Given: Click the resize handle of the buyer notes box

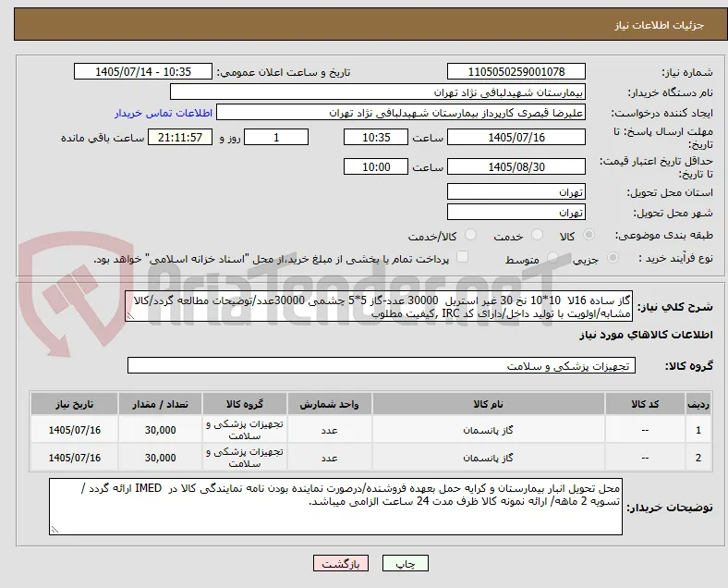Looking at the screenshot, I should click(55, 529).
